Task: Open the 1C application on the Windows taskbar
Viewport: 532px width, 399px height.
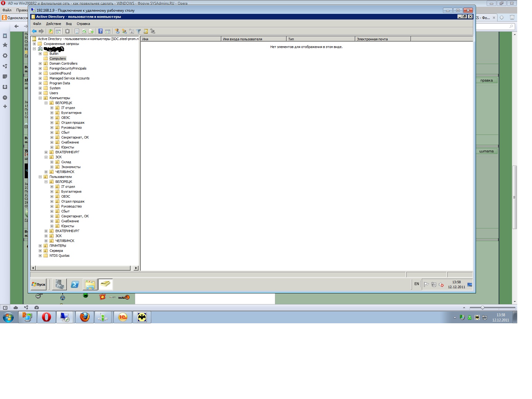Action: pos(123,317)
